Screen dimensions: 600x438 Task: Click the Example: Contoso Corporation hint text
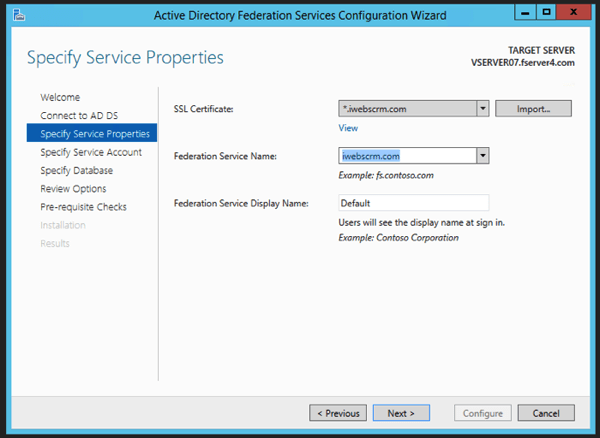click(398, 238)
